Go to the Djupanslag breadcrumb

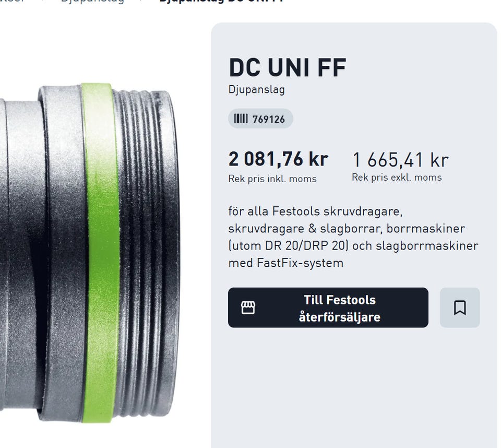[x=92, y=1]
